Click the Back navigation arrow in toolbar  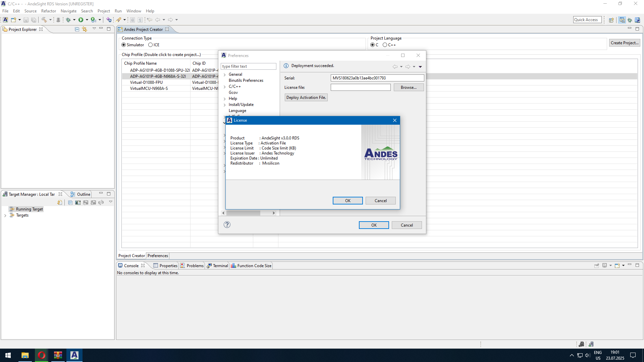tap(157, 20)
